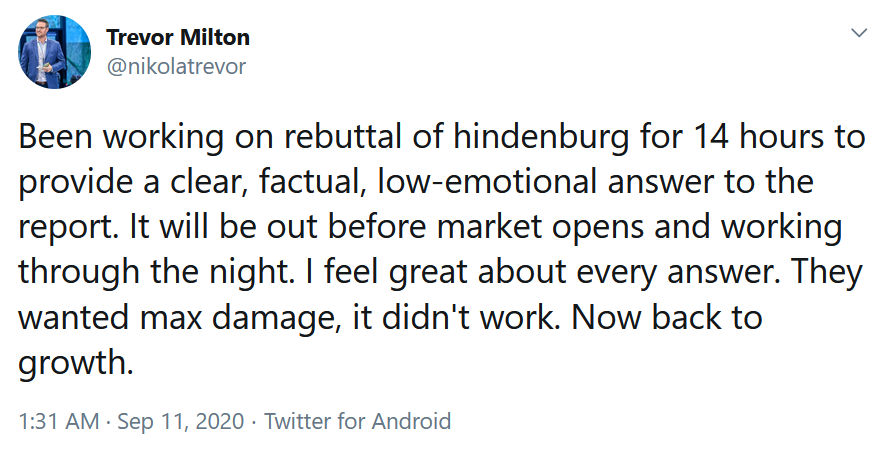This screenshot has width=893, height=449.
Task: Open the tweet options chevron menu
Action: point(859,32)
